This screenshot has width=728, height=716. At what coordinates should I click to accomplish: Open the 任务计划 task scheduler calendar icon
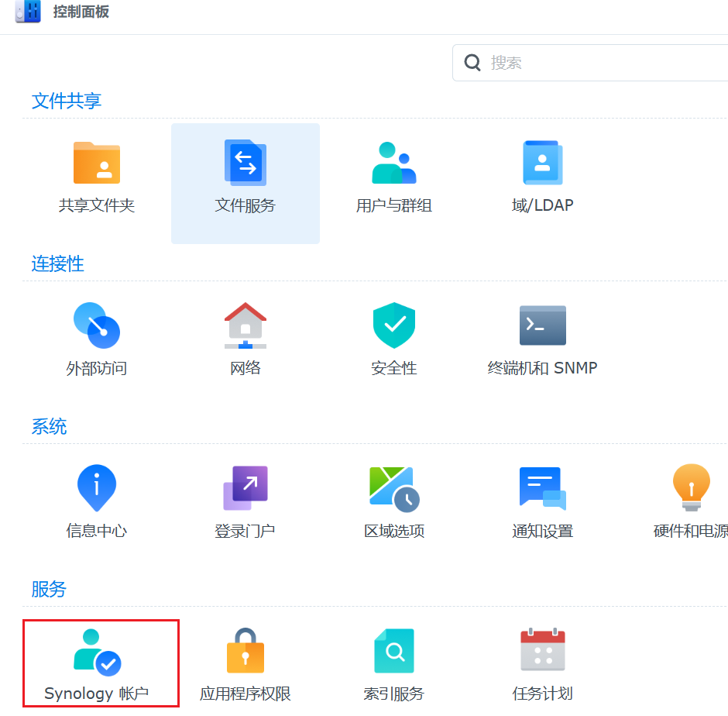[542, 650]
